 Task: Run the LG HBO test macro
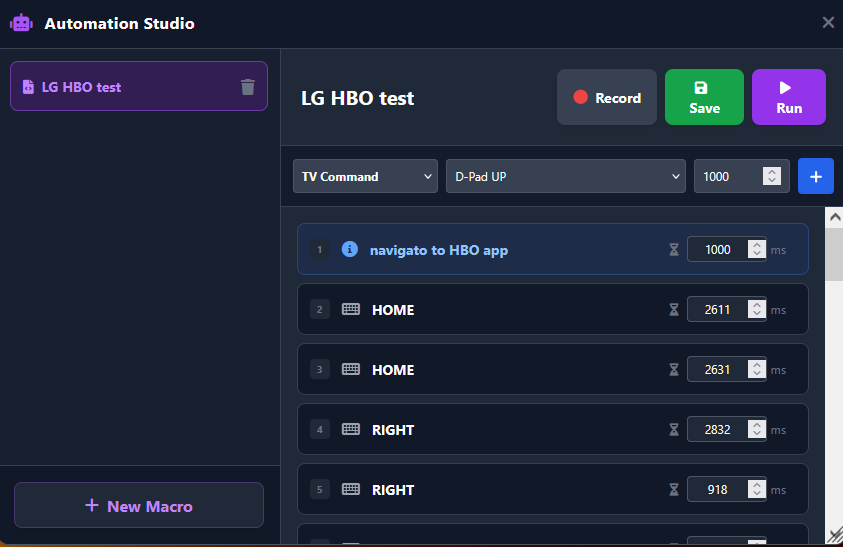[x=789, y=97]
